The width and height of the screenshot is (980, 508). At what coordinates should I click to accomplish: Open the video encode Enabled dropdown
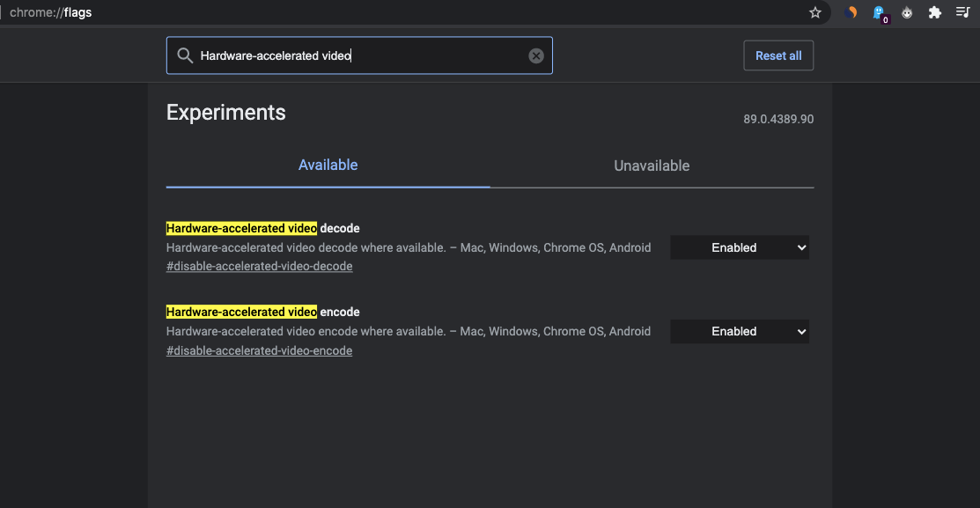pos(740,332)
